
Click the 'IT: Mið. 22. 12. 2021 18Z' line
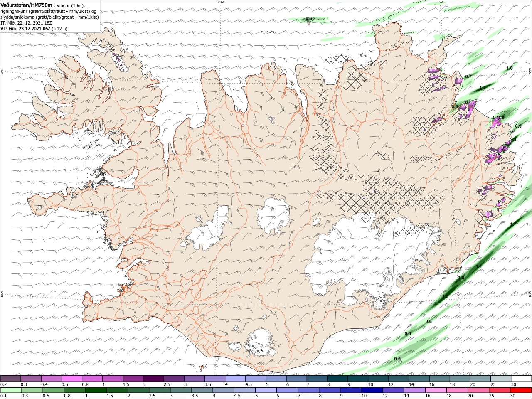click(26, 23)
